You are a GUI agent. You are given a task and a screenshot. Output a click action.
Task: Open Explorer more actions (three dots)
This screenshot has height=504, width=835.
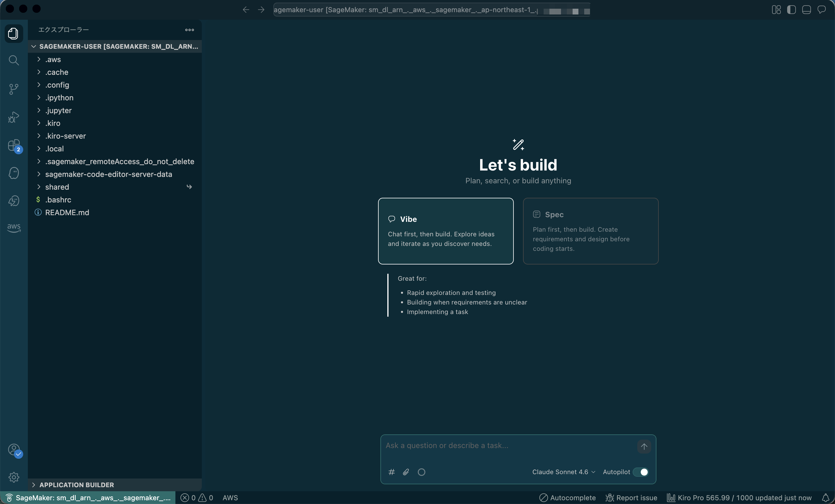pyautogui.click(x=189, y=30)
